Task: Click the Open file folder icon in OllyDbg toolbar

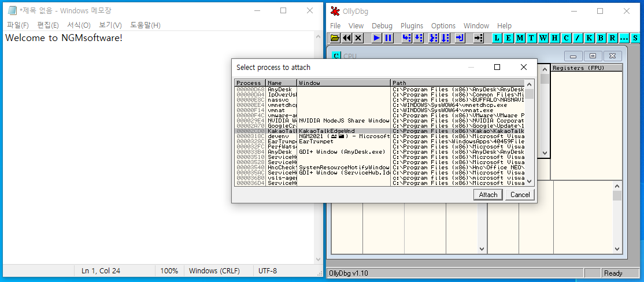Action: pyautogui.click(x=335, y=38)
